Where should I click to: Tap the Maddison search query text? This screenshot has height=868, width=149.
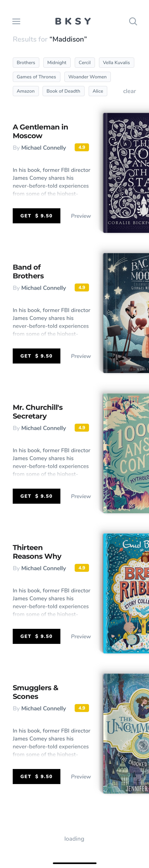click(68, 39)
